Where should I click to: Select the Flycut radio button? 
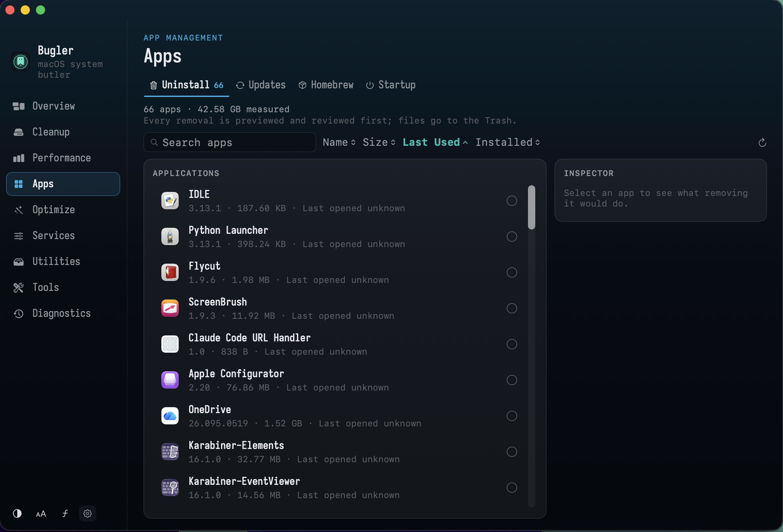[x=512, y=272]
